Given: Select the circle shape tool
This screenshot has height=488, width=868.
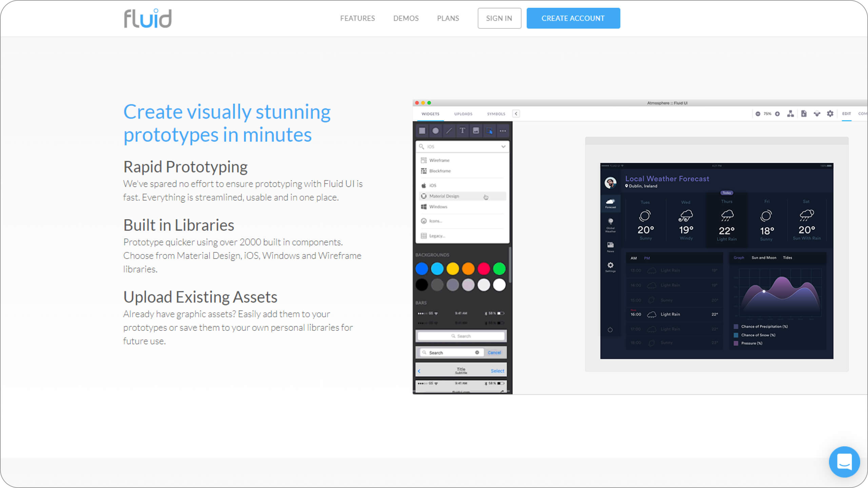Looking at the screenshot, I should (436, 131).
